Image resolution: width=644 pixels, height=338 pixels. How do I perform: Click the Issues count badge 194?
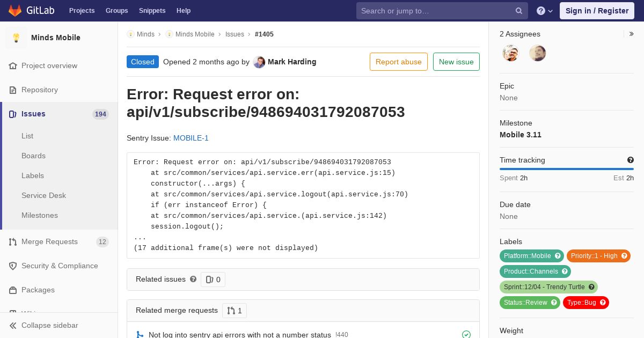[x=100, y=114]
